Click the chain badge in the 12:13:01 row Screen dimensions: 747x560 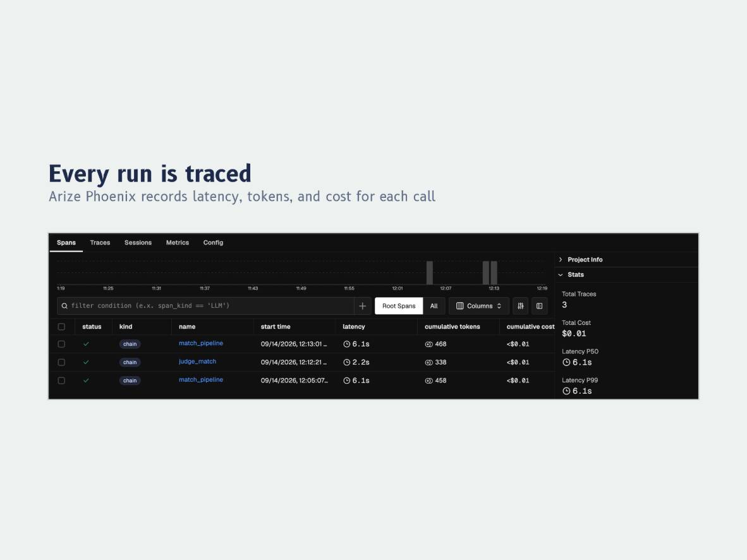click(x=130, y=344)
